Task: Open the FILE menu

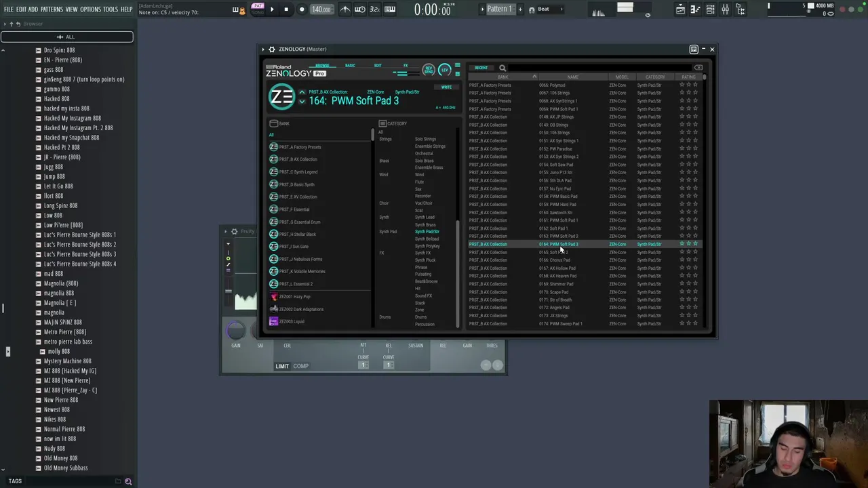Action: [x=8, y=9]
